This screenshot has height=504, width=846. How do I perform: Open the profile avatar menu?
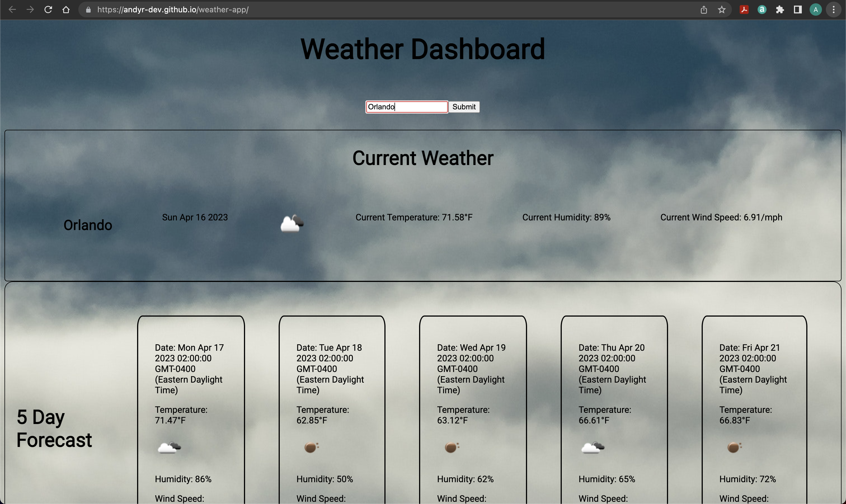(816, 10)
